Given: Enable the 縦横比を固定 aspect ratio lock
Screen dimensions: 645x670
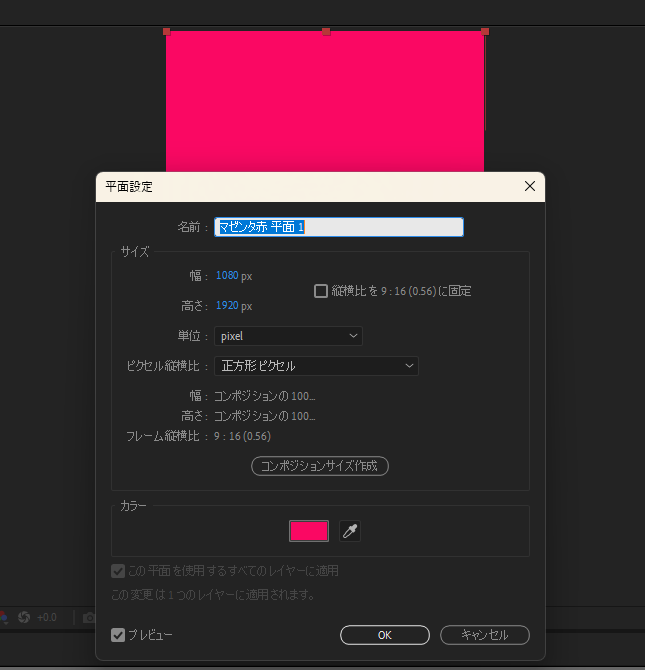Looking at the screenshot, I should click(x=321, y=291).
